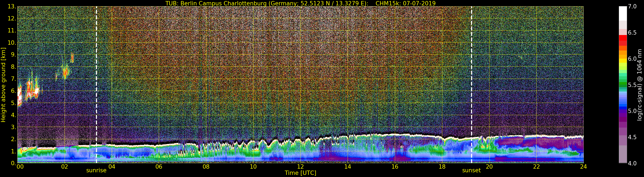Click the 'sunrise' label below the time axis
This screenshot has height=177, width=644.
tap(96, 171)
